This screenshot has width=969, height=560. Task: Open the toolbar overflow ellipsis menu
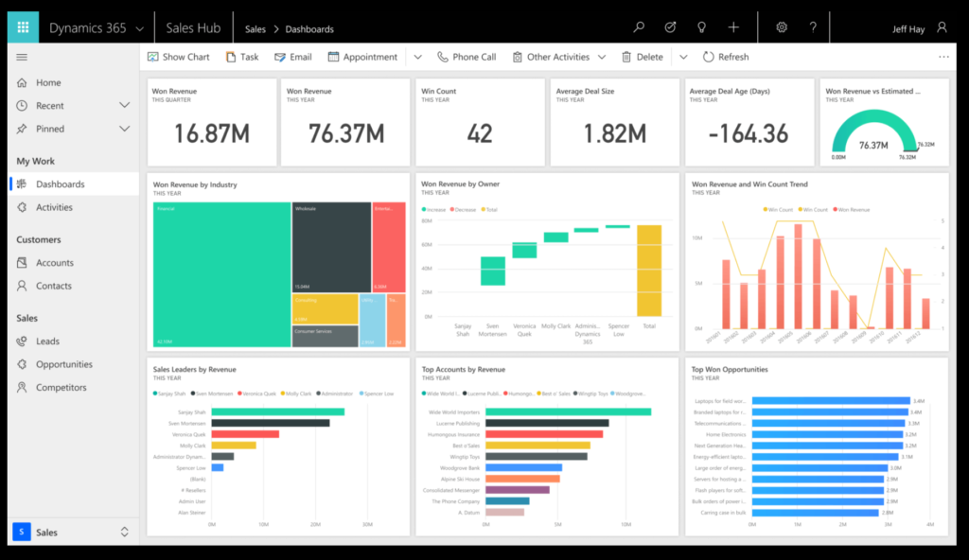coord(943,58)
